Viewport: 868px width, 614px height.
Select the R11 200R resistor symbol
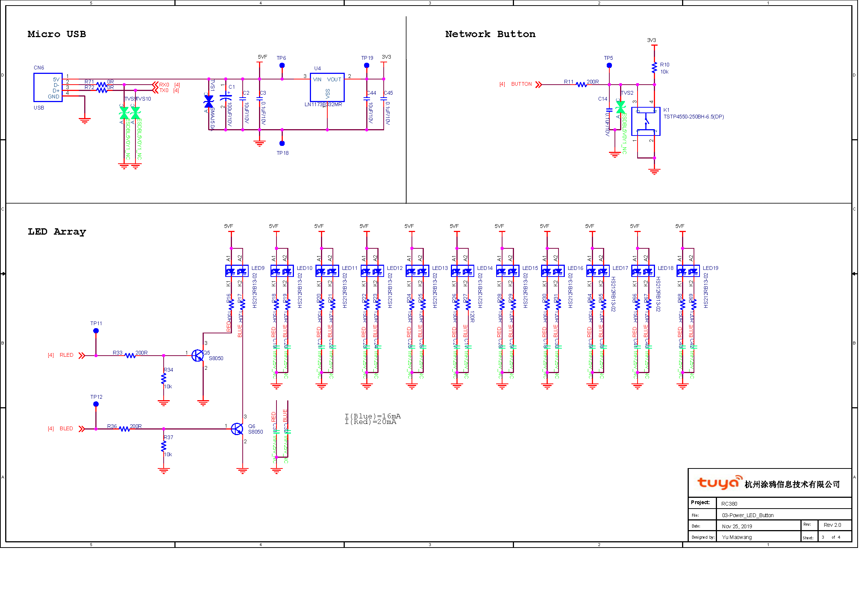pyautogui.click(x=582, y=85)
